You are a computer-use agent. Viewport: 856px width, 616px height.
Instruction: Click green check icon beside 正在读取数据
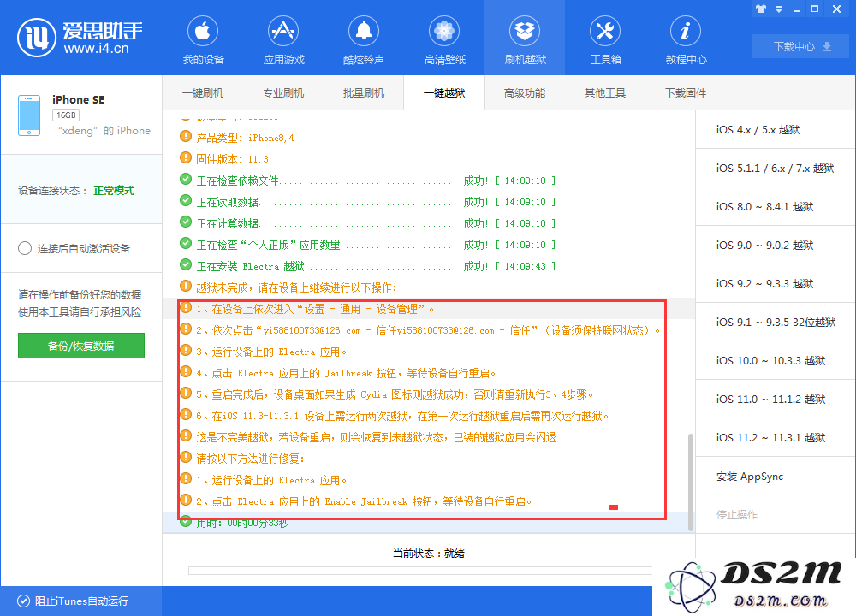tap(186, 200)
